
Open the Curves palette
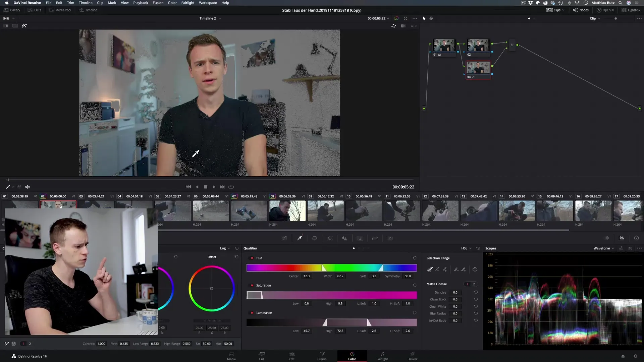point(284,238)
